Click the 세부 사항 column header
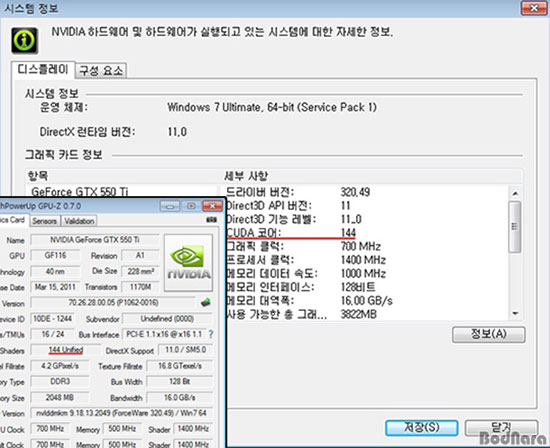 coord(246,176)
